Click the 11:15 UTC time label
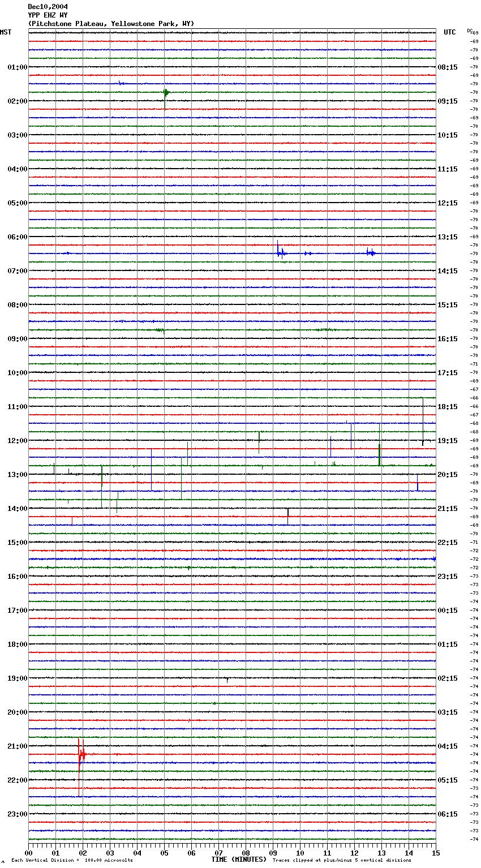481x868 pixels. click(x=448, y=169)
